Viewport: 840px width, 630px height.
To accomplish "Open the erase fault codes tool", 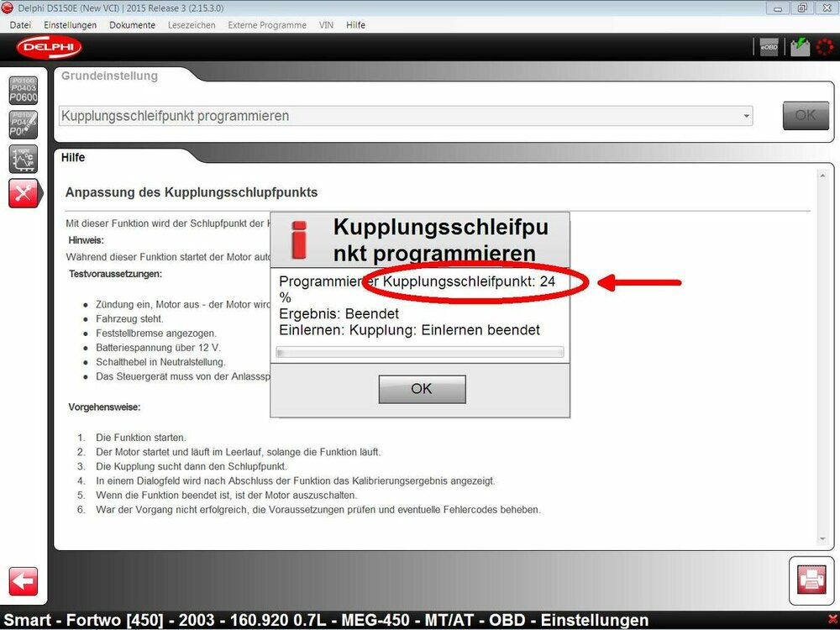I will pyautogui.click(x=23, y=123).
